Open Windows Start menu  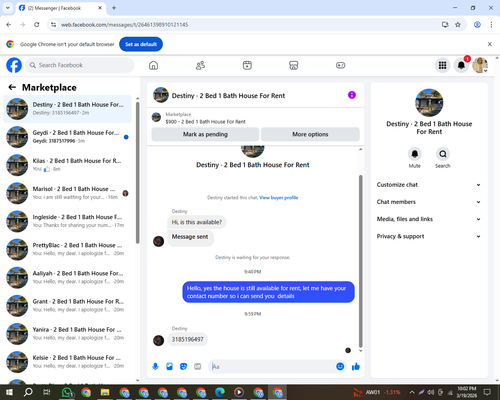pyautogui.click(x=9, y=392)
